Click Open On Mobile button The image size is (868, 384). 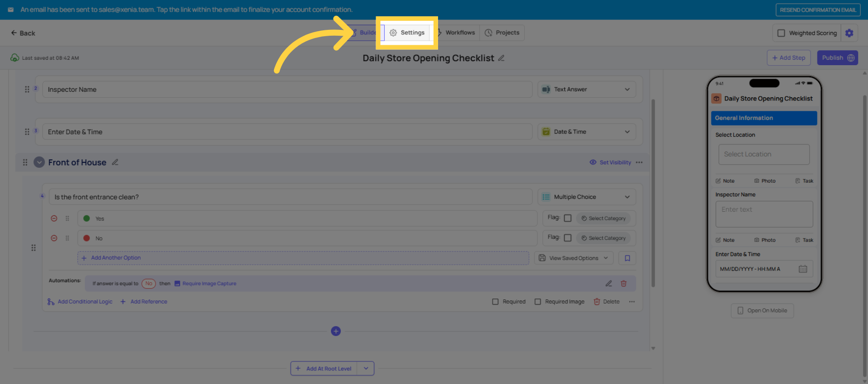click(x=762, y=311)
